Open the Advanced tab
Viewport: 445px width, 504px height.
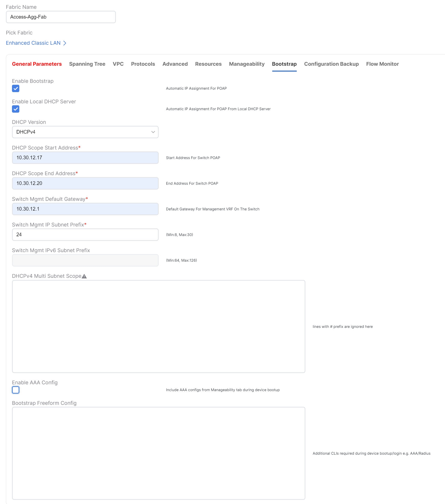pyautogui.click(x=175, y=64)
